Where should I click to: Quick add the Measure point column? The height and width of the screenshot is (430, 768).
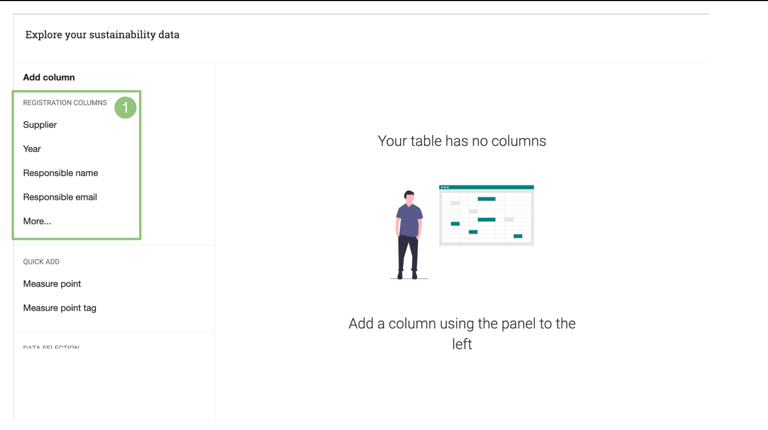click(52, 284)
